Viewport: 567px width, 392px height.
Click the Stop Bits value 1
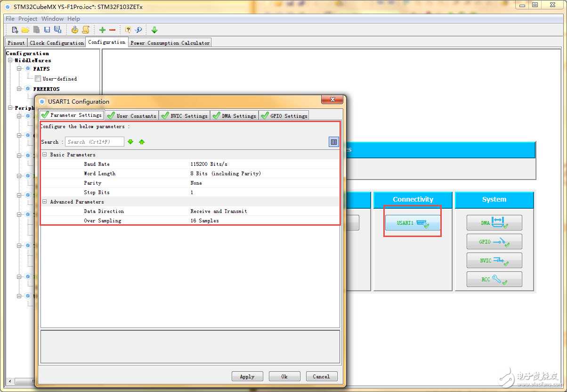coord(192,192)
